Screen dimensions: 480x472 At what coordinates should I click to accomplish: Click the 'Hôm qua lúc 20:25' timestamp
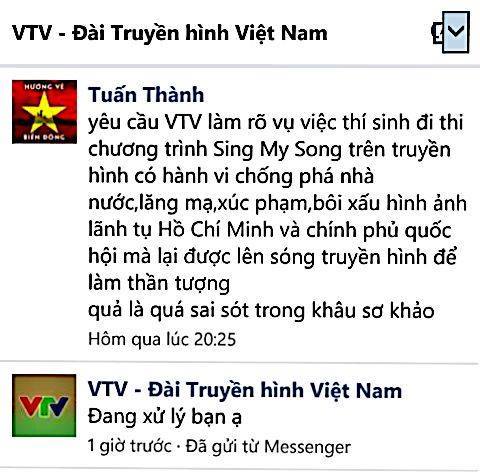pos(162,339)
